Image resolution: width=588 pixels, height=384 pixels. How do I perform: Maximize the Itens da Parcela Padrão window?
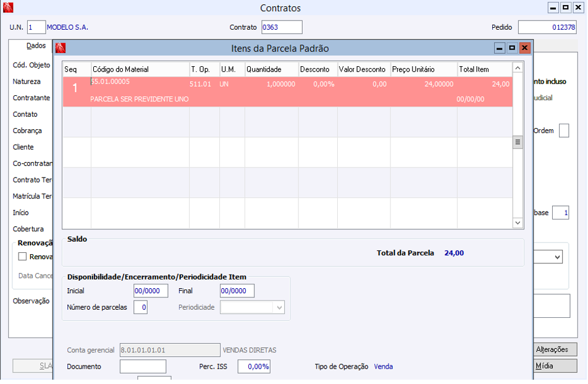click(x=512, y=48)
